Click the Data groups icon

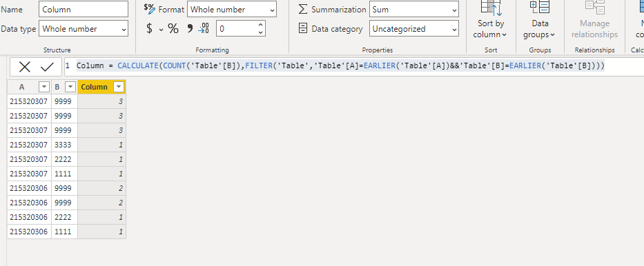pos(540,7)
